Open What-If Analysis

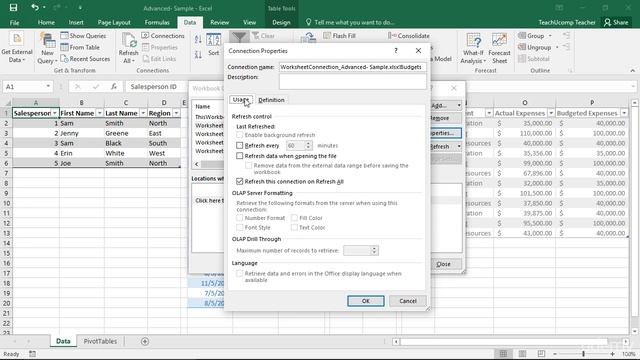(x=473, y=48)
